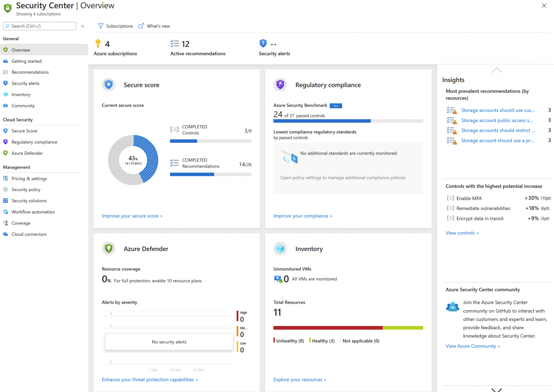The image size is (554, 392).
Task: Click the What's new toolbar button
Action: (x=154, y=26)
